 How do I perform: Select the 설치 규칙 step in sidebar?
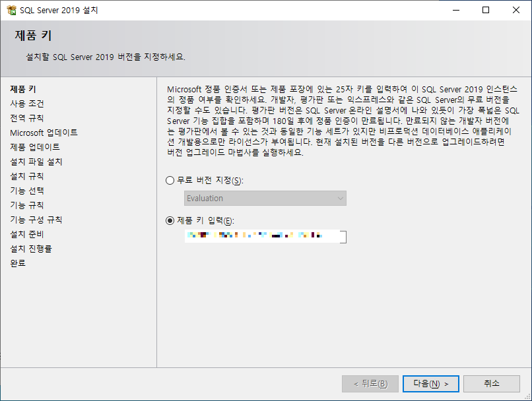click(27, 176)
